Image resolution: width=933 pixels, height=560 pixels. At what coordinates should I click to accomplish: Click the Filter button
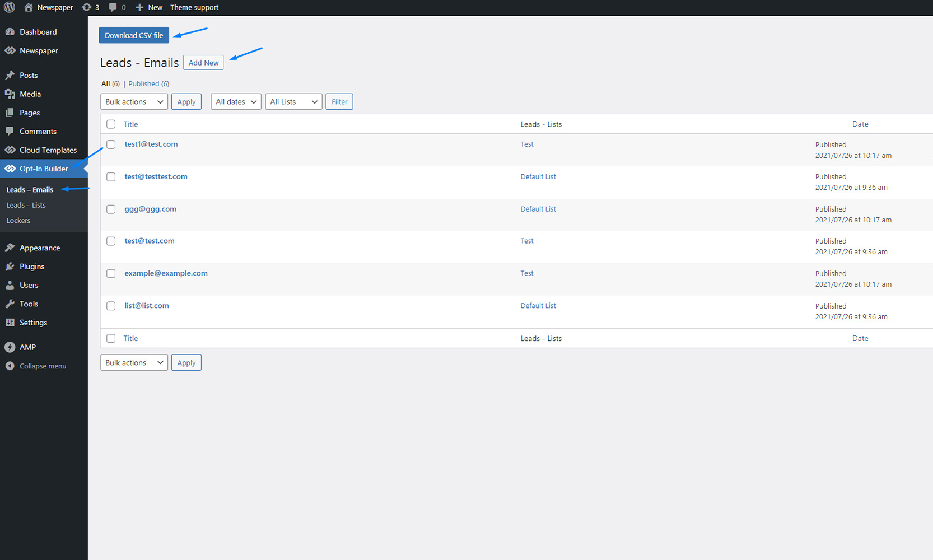[339, 102]
